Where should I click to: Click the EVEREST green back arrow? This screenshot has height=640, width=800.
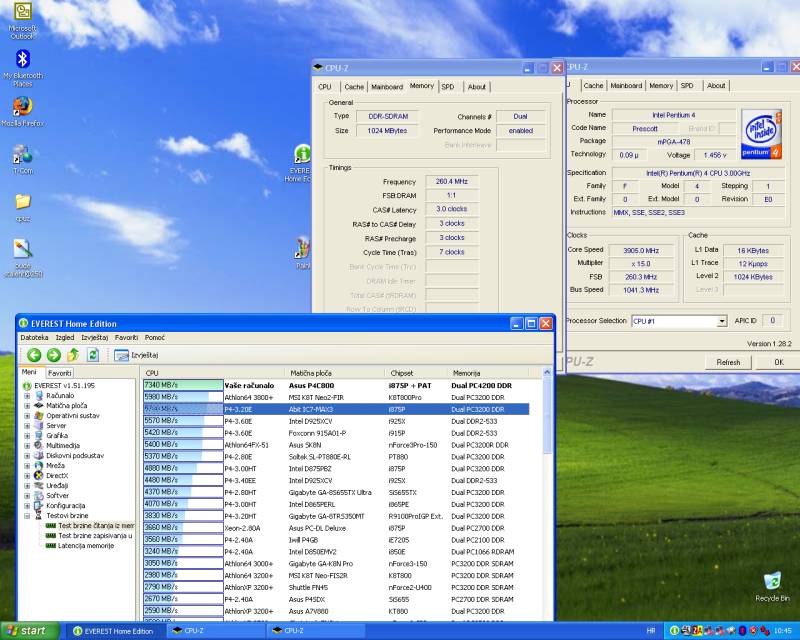[x=34, y=355]
